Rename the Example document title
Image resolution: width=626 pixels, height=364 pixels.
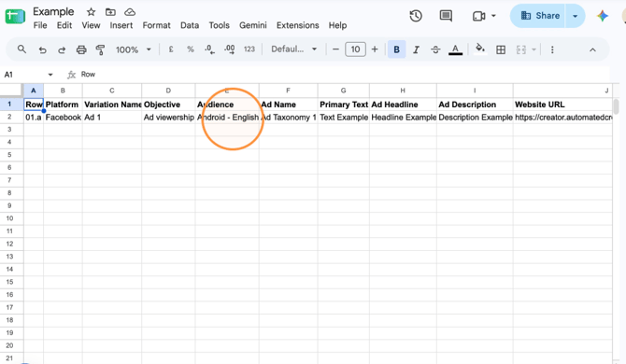point(53,12)
